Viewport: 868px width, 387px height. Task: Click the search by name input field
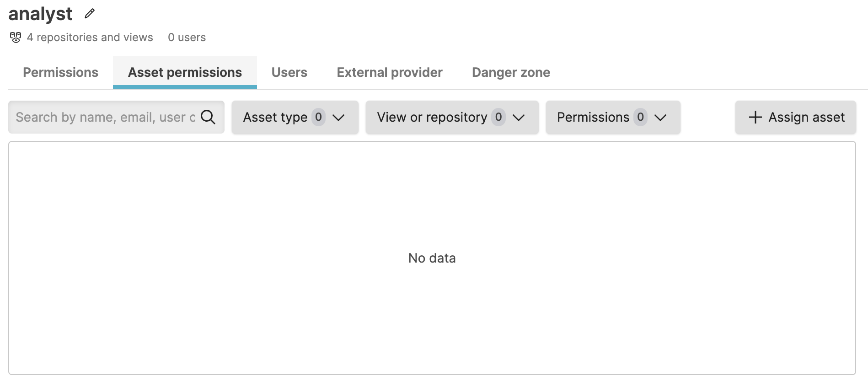[105, 117]
